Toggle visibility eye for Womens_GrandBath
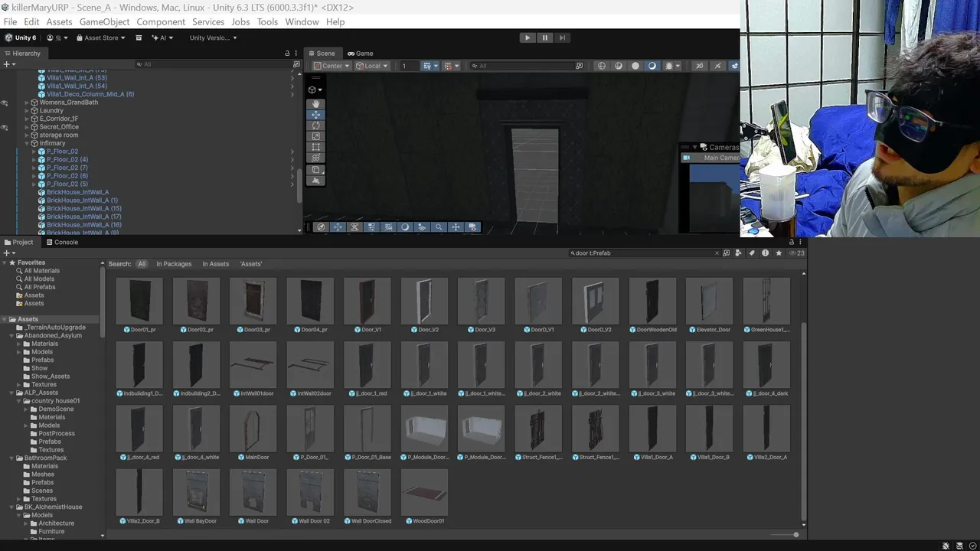Screen dimensions: 980x551 pyautogui.click(x=4, y=103)
